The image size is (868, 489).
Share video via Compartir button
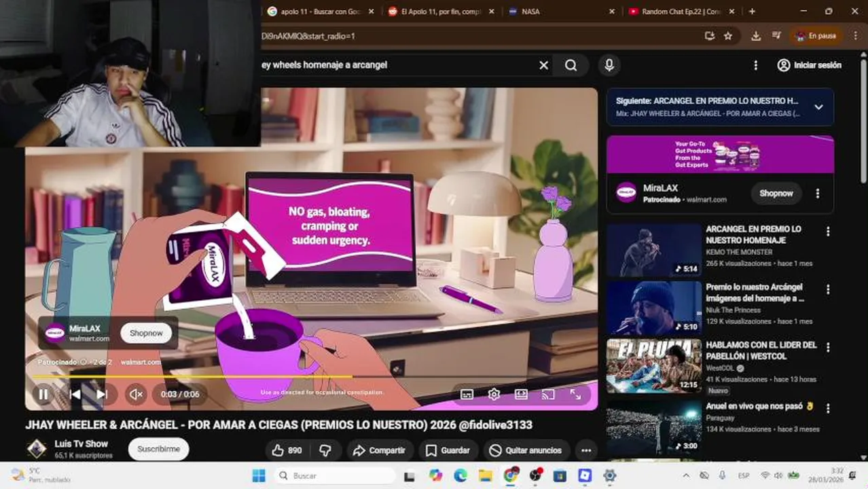click(380, 450)
